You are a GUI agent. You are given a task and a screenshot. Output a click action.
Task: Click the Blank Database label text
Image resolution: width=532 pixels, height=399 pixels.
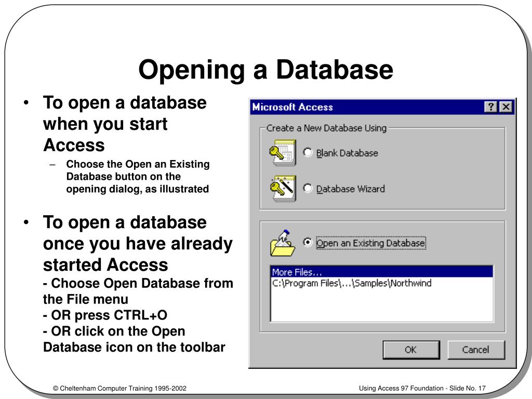347,153
